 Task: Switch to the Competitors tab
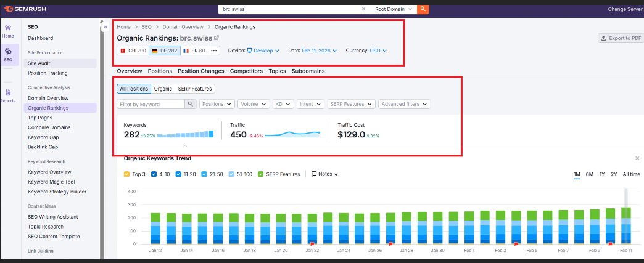click(x=246, y=71)
